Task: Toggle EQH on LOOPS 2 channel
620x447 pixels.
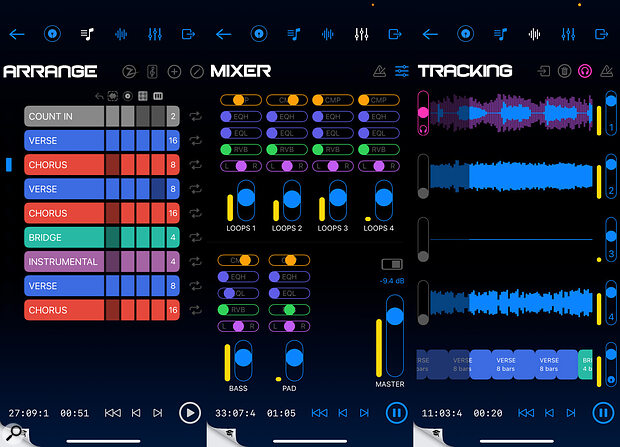Action: (287, 117)
